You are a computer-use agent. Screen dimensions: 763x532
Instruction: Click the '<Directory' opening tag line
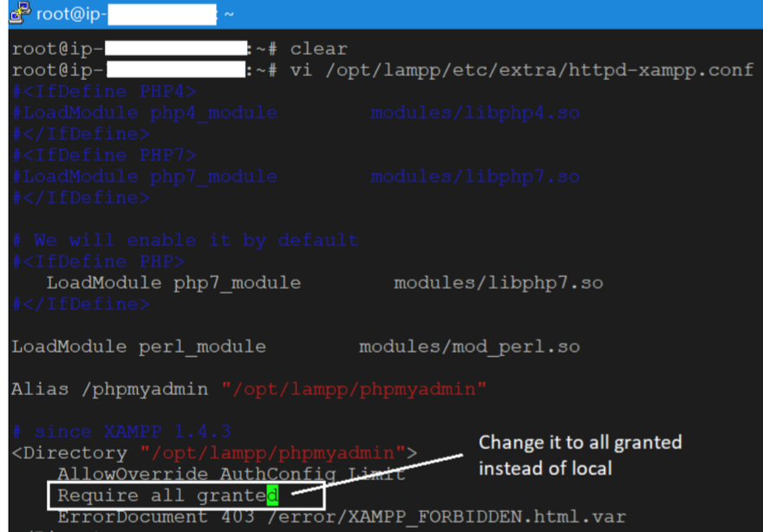[x=215, y=453]
